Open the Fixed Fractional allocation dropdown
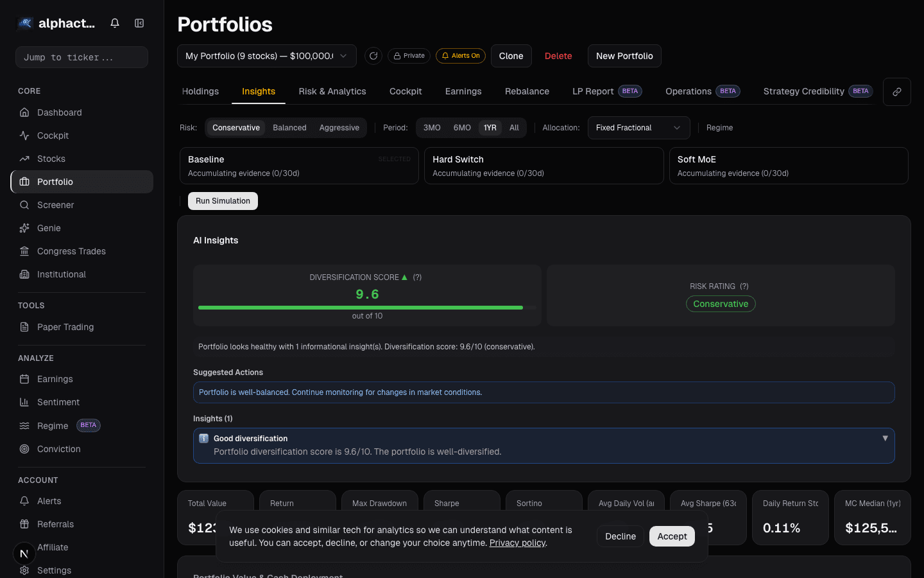Screen dimensions: 924x578 click(x=638, y=128)
